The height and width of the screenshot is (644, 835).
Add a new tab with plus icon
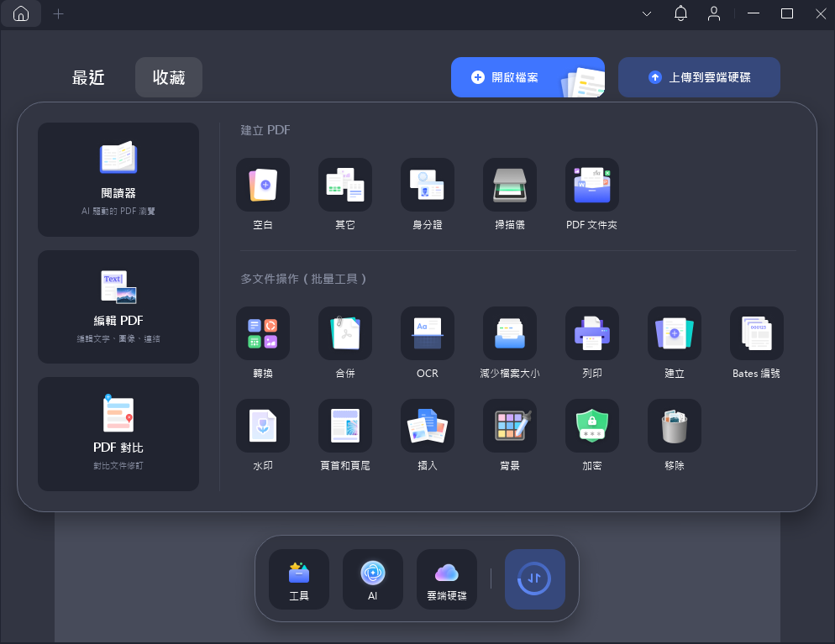point(58,14)
